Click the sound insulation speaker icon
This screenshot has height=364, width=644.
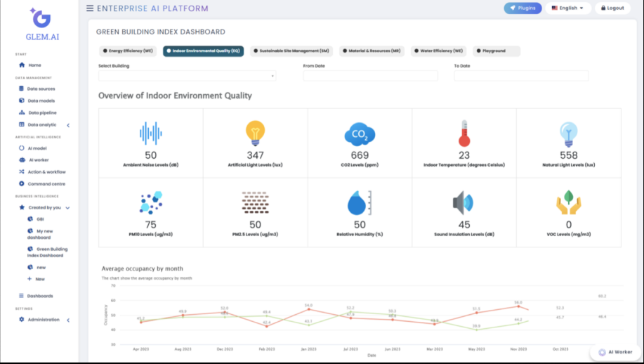pyautogui.click(x=464, y=202)
